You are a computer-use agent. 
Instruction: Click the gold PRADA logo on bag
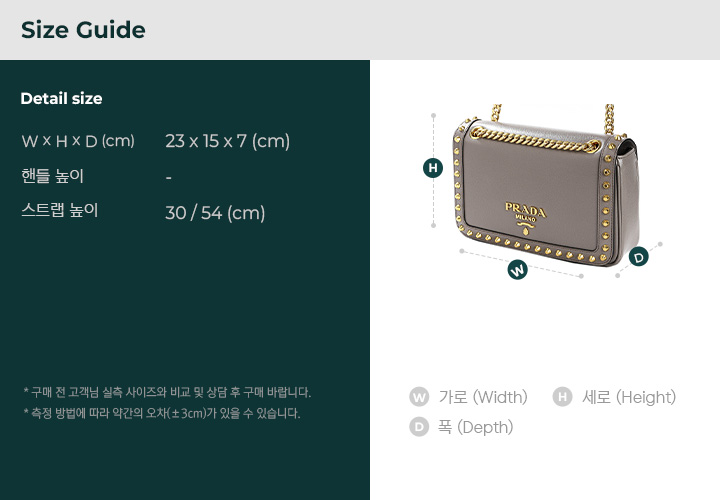coord(525,217)
